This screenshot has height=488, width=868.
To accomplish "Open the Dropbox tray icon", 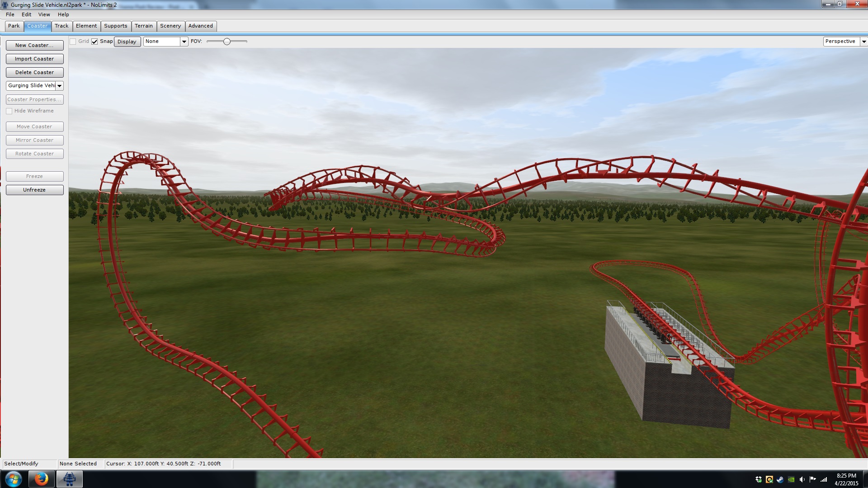I will (x=759, y=479).
